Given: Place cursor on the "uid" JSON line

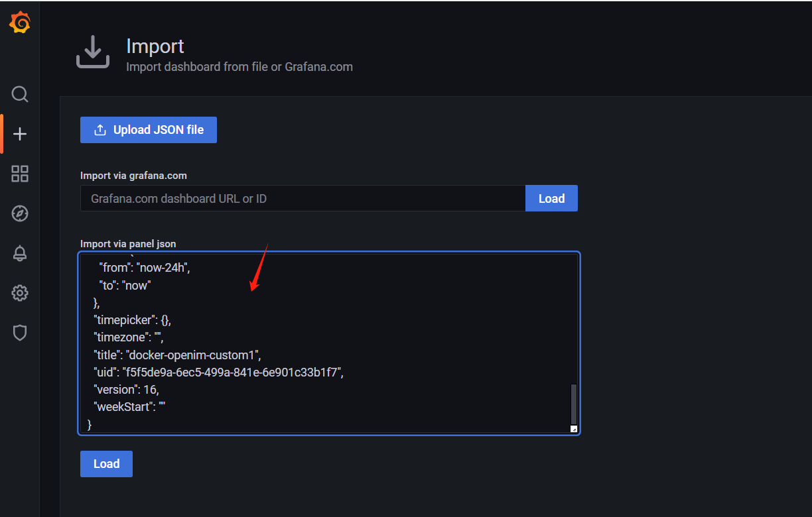Looking at the screenshot, I should [x=218, y=373].
